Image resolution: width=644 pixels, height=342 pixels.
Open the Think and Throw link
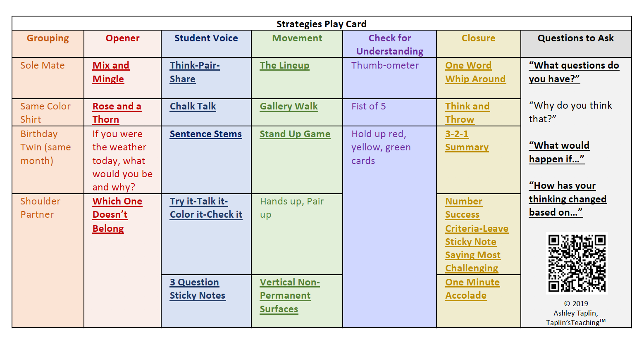click(x=467, y=107)
